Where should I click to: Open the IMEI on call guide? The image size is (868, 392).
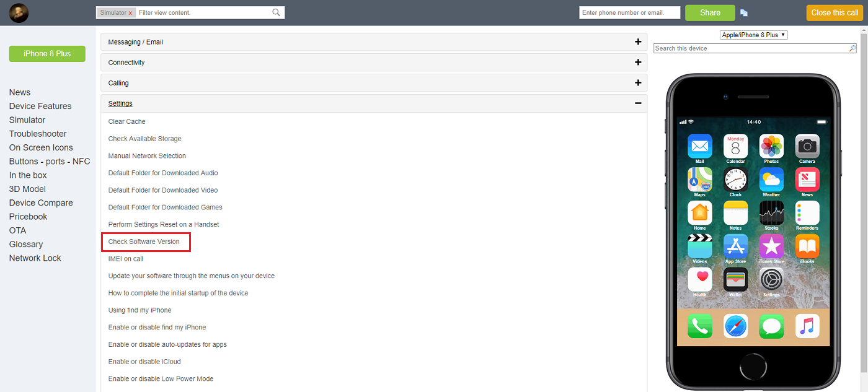[x=126, y=259]
